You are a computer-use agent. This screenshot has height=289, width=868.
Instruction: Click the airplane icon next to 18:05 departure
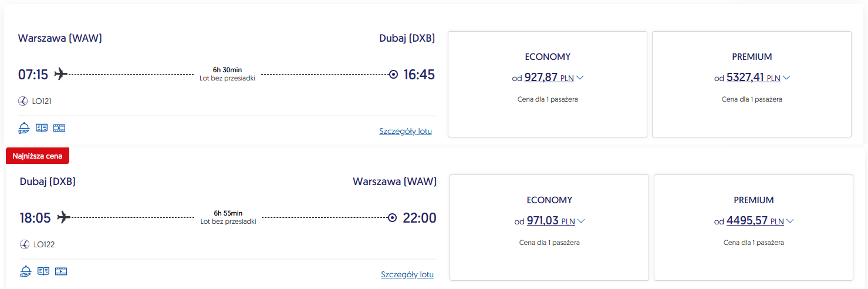pyautogui.click(x=63, y=217)
